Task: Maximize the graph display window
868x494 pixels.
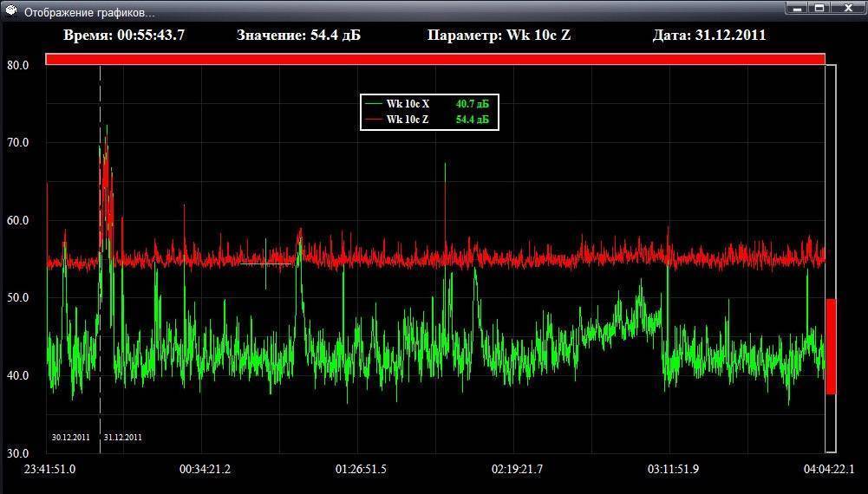Action: 819,8
